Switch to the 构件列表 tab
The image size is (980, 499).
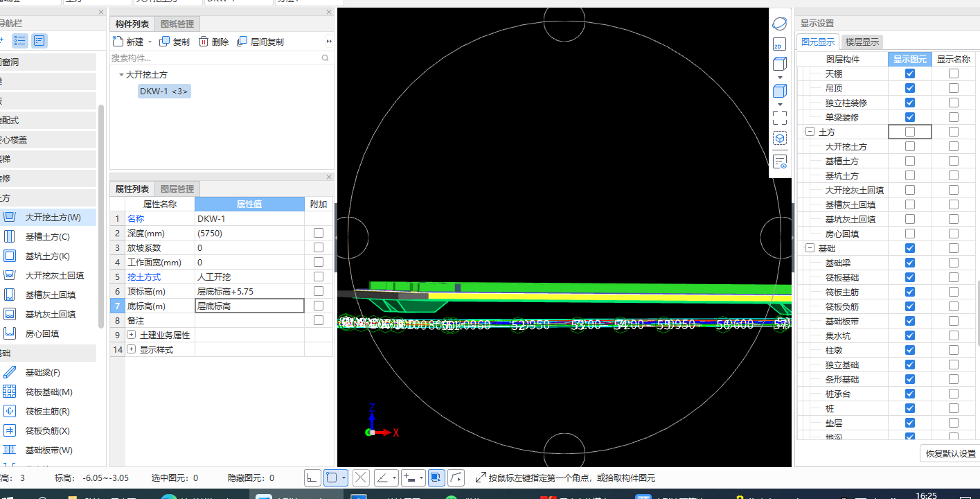click(x=132, y=24)
